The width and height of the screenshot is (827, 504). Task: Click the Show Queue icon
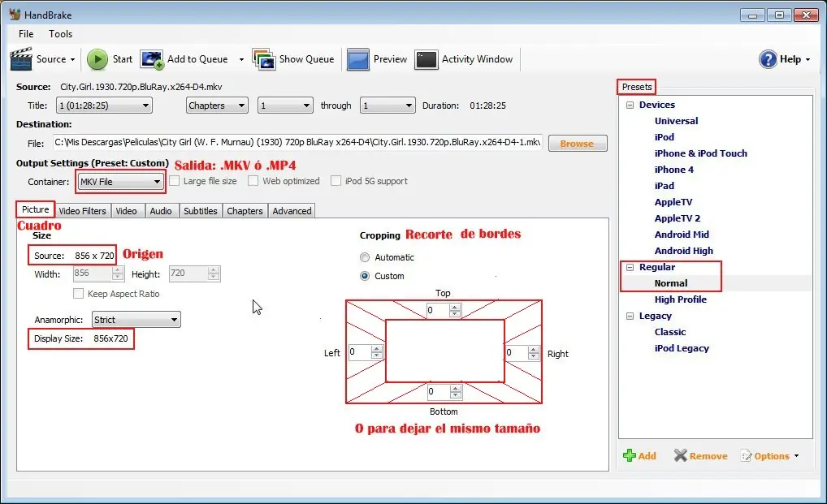tap(264, 59)
